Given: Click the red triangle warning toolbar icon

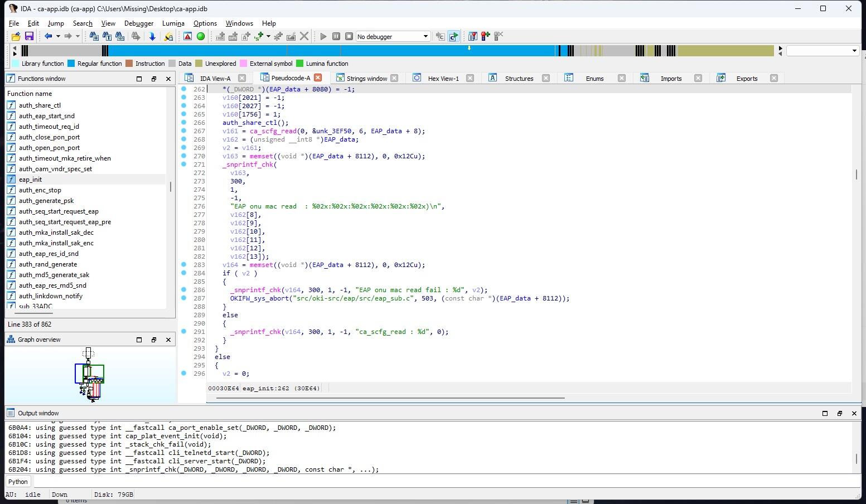Looking at the screenshot, I should [x=187, y=37].
